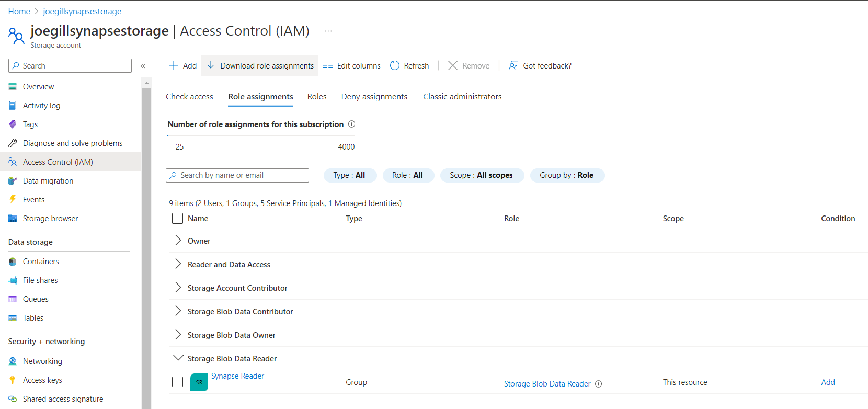
Task: Toggle the select-all checkbox in header
Action: 178,219
